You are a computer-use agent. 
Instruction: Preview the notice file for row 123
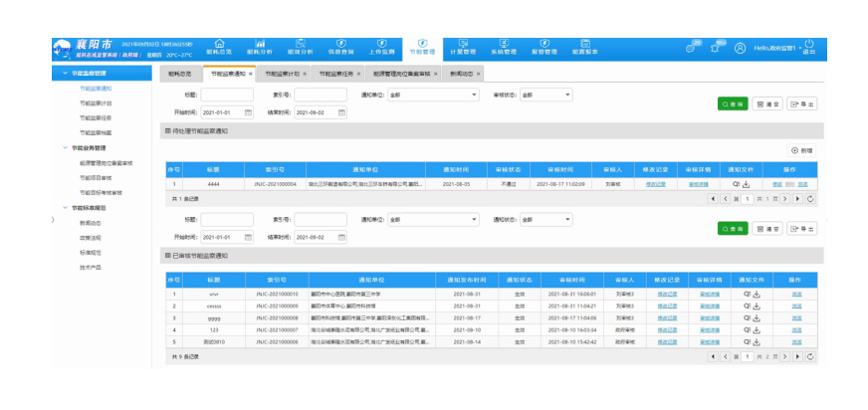coord(737,328)
